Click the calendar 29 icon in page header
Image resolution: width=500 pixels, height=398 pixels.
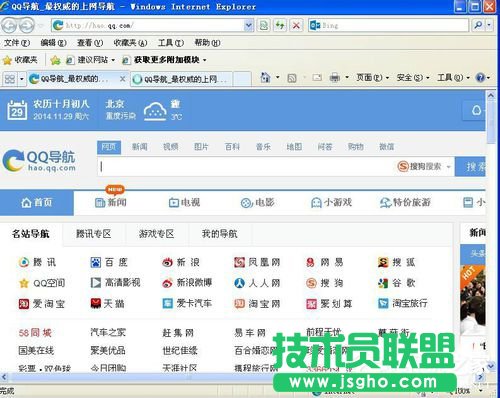pyautogui.click(x=17, y=110)
